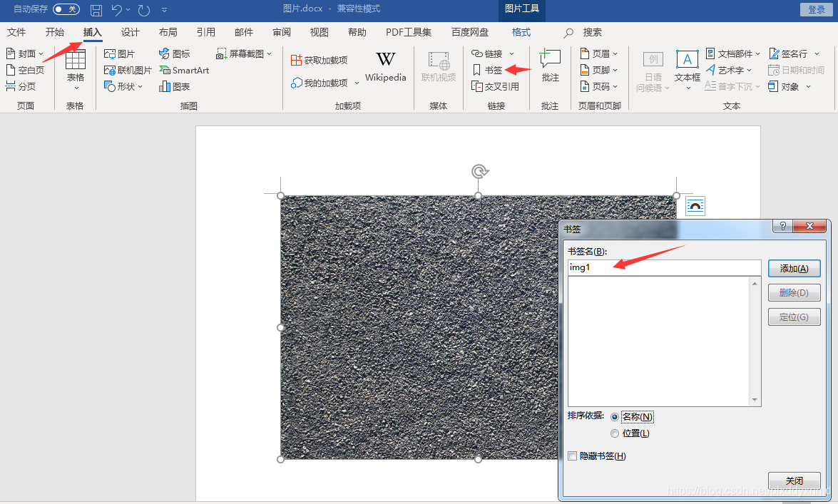Toggle the AutoSave switch
Image resolution: width=838 pixels, height=504 pixels.
pos(66,9)
